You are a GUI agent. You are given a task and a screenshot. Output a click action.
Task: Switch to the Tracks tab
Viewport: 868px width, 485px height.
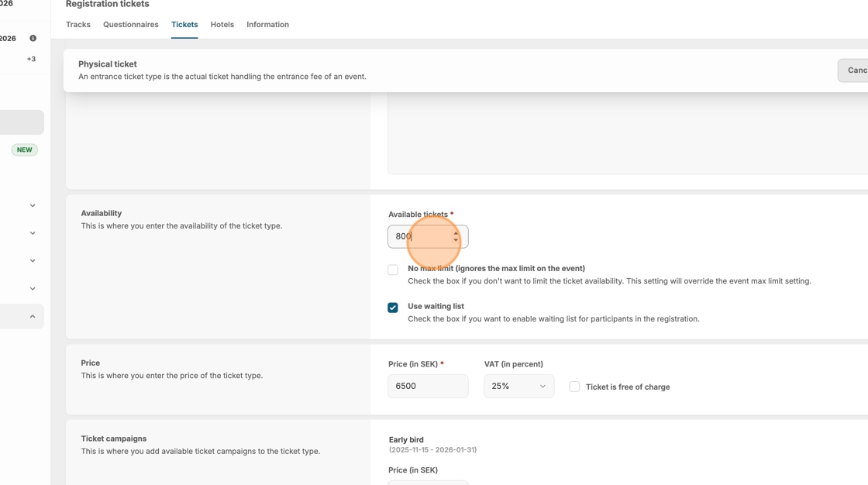pyautogui.click(x=78, y=25)
